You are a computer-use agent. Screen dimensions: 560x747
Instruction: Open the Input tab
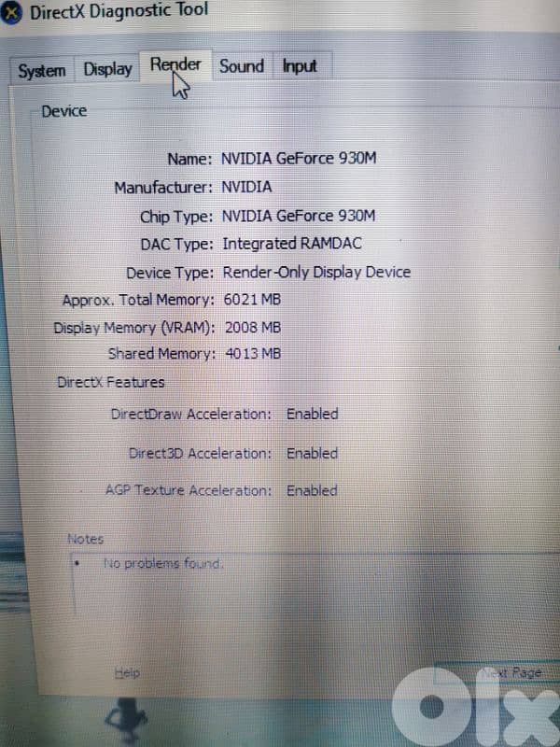tap(300, 66)
